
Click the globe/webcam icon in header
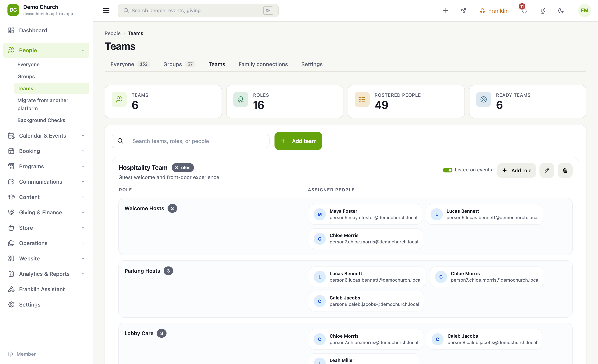pyautogui.click(x=543, y=11)
